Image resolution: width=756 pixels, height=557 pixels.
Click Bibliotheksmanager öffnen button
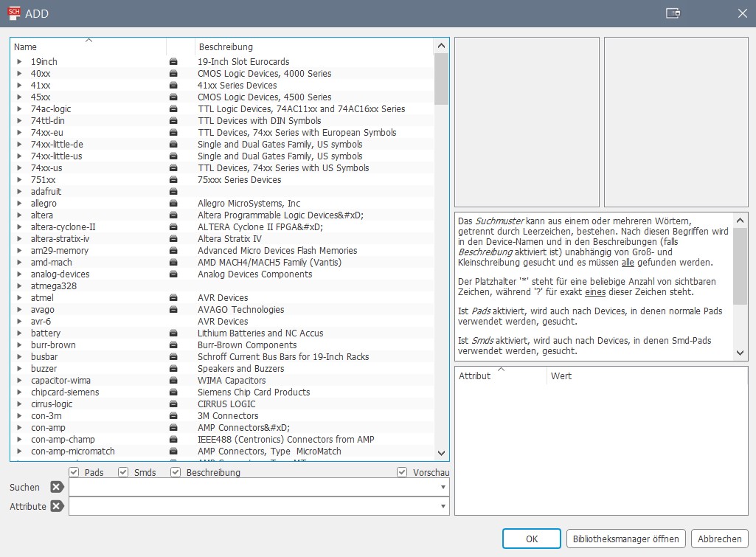pyautogui.click(x=625, y=539)
